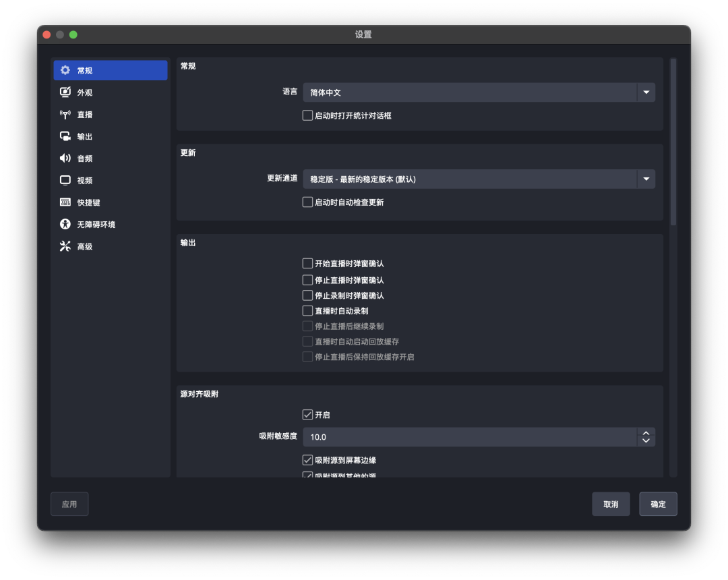Viewport: 728px width, 580px height.
Task: Click the 快捷键 keyboard icon
Action: pos(65,202)
